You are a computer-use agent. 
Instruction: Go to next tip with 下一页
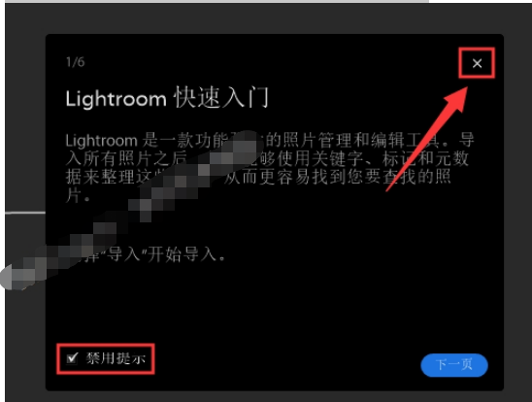[454, 365]
